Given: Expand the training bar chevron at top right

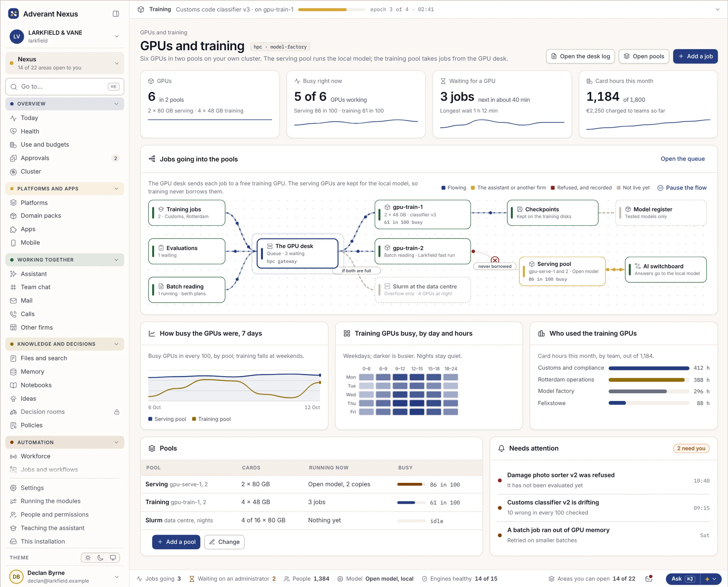Looking at the screenshot, I should (x=717, y=9).
